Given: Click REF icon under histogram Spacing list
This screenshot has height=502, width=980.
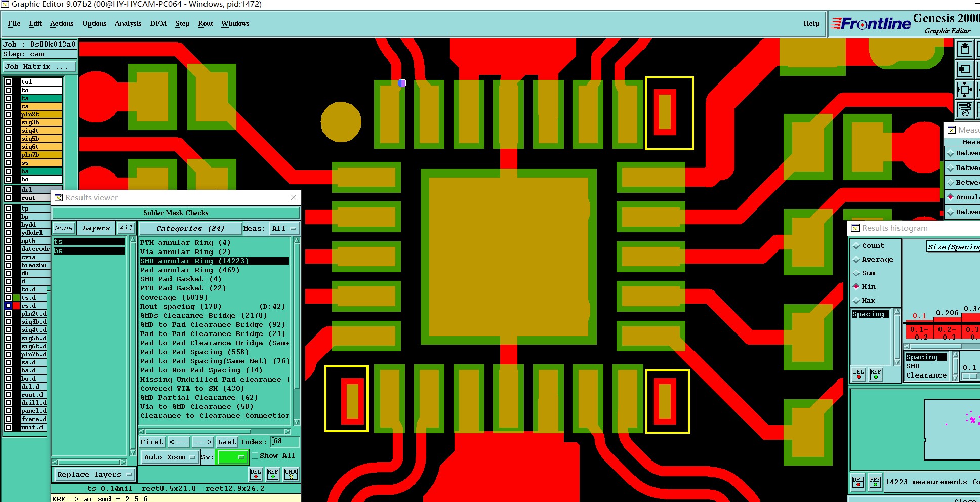Looking at the screenshot, I should click(x=876, y=374).
